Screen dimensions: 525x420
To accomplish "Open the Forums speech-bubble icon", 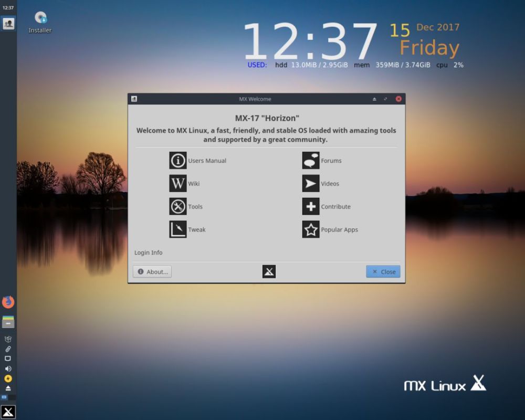I will (x=311, y=161).
